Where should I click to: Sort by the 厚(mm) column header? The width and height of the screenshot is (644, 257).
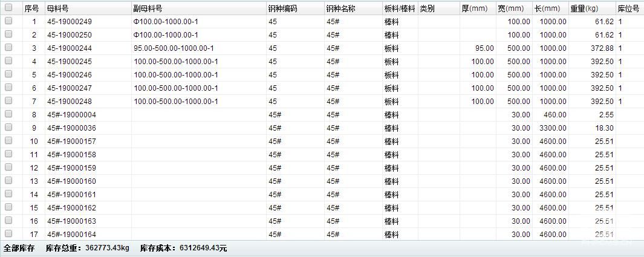(x=478, y=8)
